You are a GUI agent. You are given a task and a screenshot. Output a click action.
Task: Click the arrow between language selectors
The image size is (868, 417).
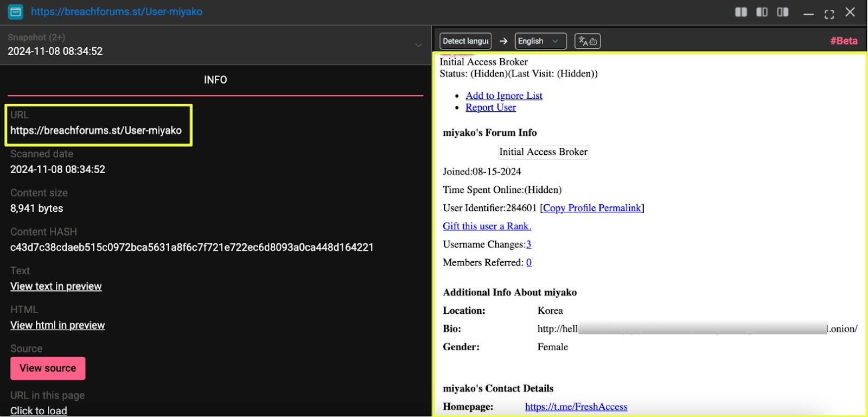[x=503, y=41]
